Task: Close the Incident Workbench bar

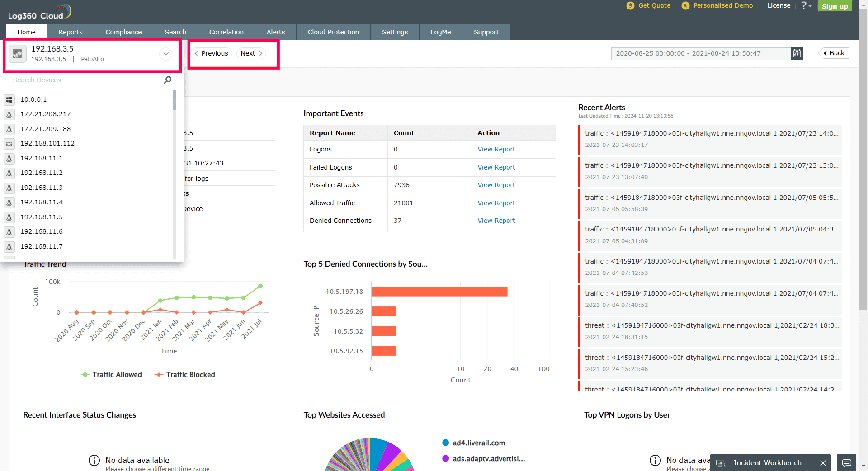Action: (x=823, y=463)
